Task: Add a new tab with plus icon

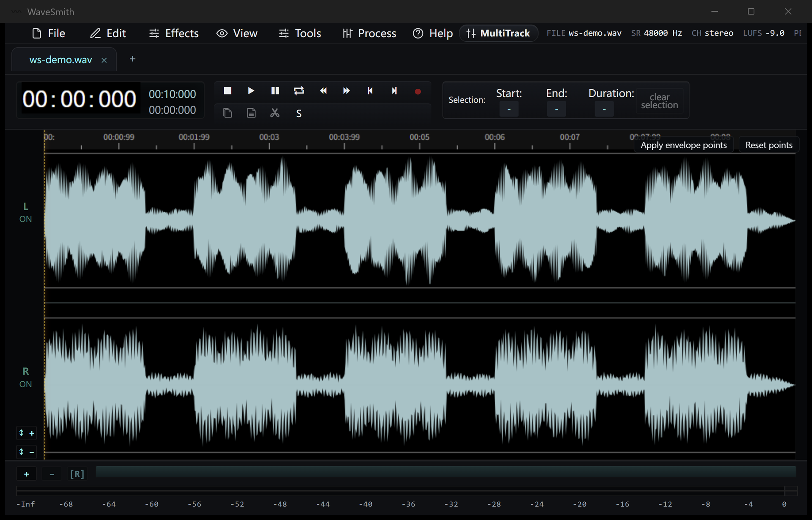Action: 132,59
